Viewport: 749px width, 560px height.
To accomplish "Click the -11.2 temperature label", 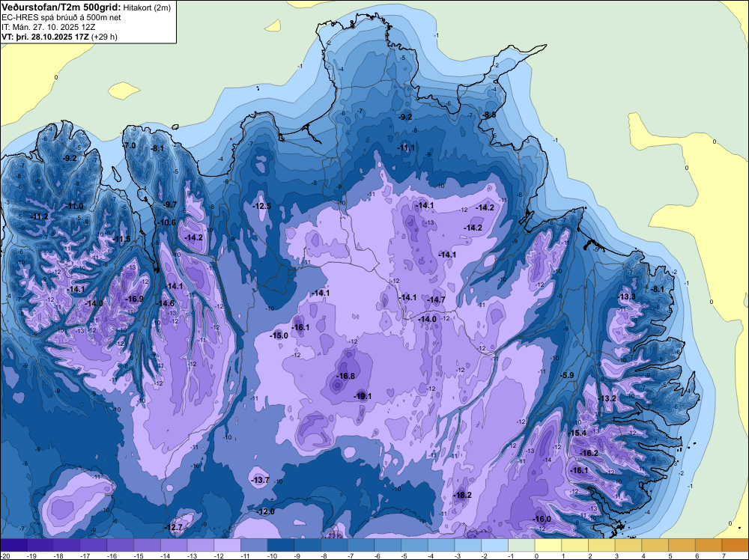I will coord(39,217).
